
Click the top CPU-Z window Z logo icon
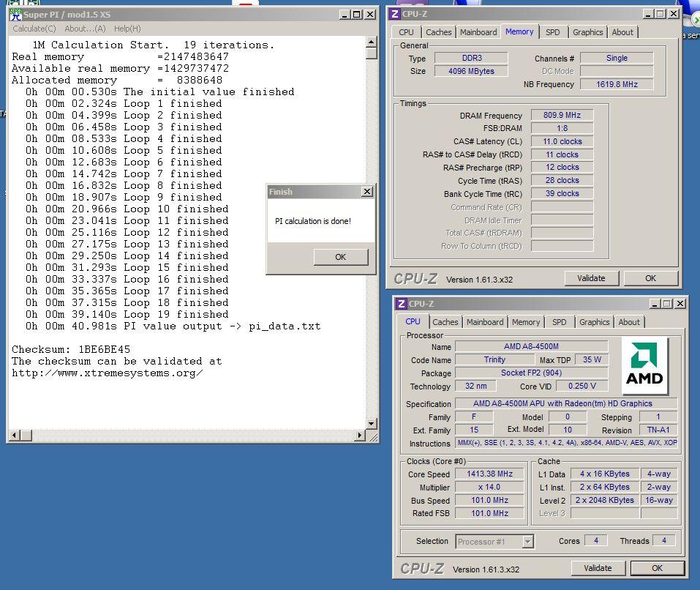pyautogui.click(x=395, y=14)
